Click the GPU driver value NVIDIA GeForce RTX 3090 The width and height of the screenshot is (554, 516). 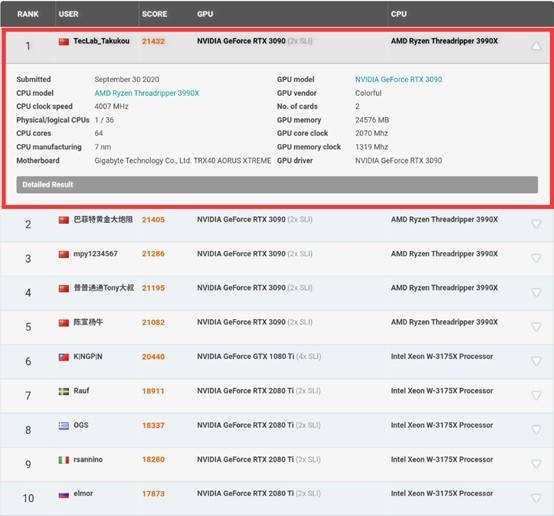(x=399, y=160)
